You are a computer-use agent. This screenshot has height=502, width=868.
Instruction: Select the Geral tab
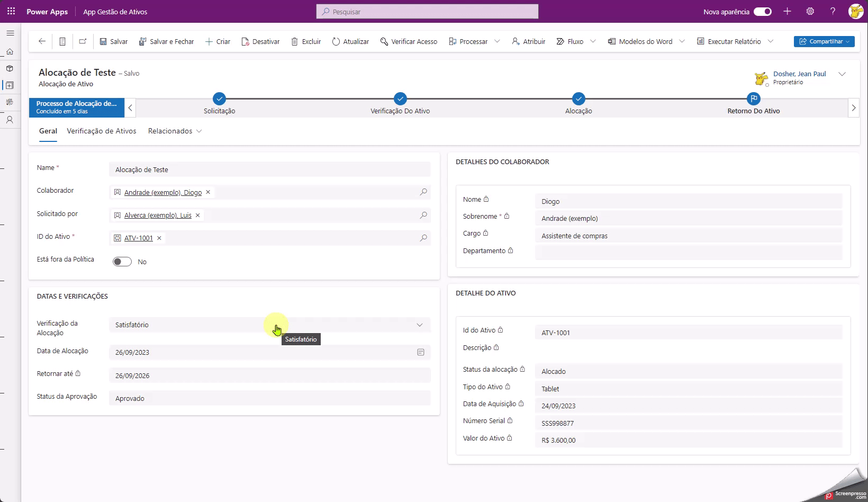(x=48, y=131)
